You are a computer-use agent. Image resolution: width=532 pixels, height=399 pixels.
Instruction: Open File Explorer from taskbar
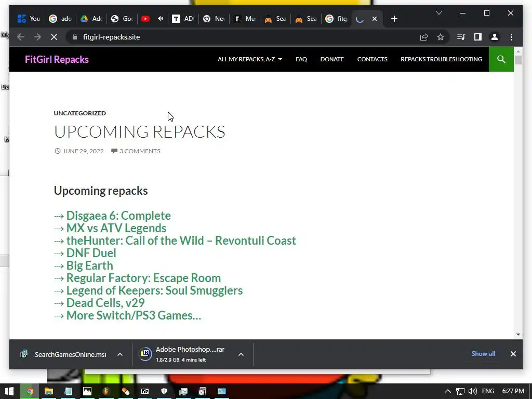[49, 391]
